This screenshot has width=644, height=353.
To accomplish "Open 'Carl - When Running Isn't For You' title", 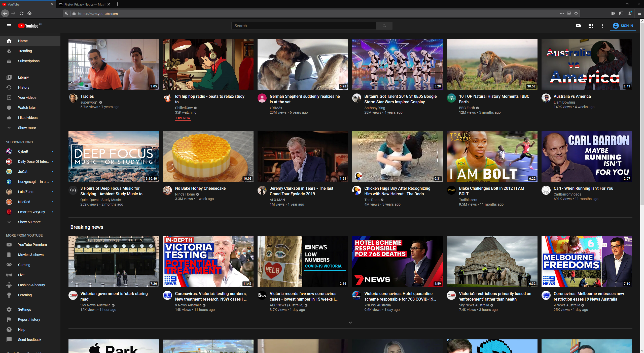I will 583,188.
